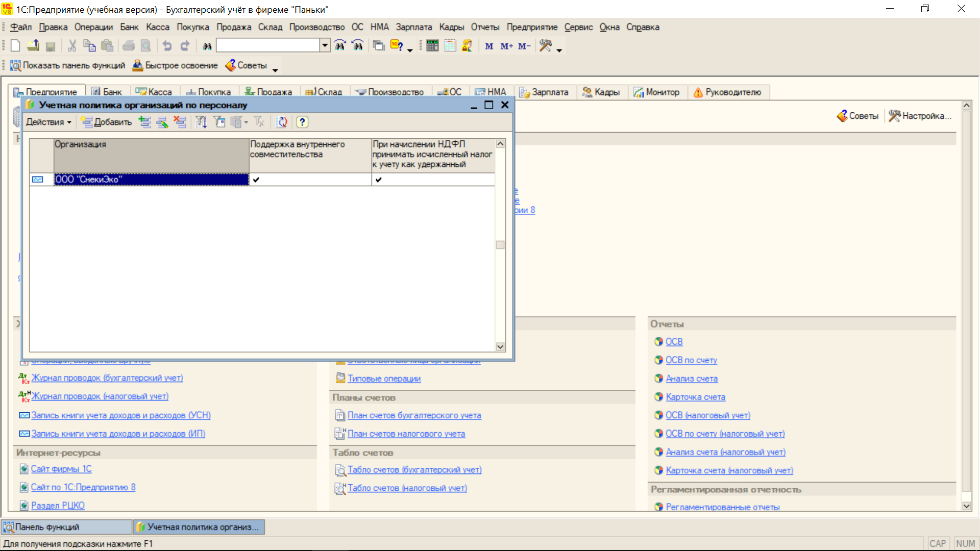Switch to the Руководителю tab
This screenshot has height=551, width=980.
[x=728, y=92]
